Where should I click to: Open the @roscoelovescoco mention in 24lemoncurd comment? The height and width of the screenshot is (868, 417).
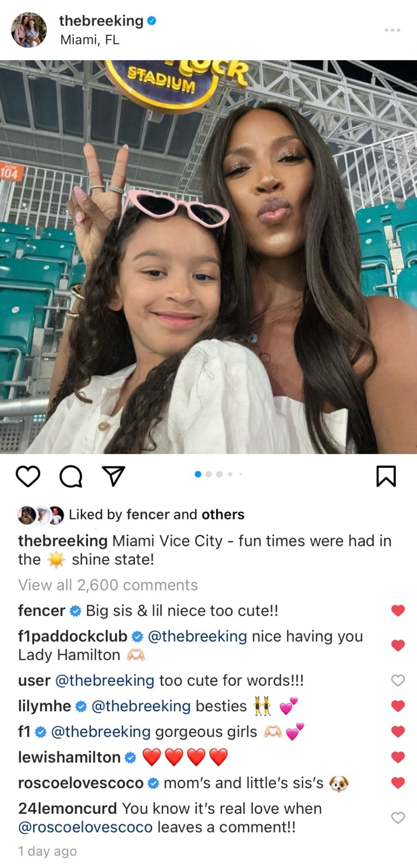coord(85,827)
